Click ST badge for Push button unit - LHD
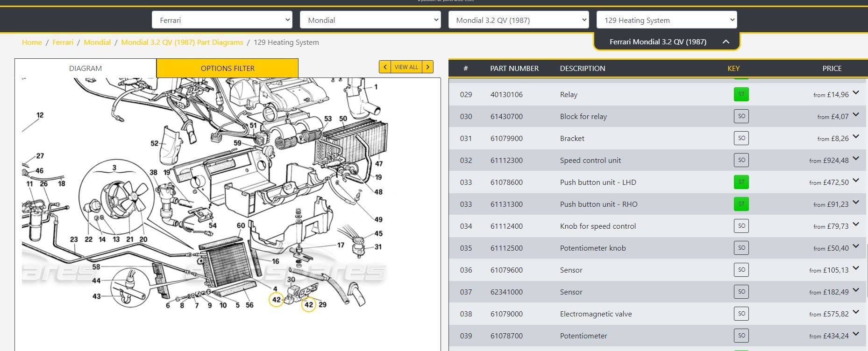This screenshot has width=868, height=351. 741,182
